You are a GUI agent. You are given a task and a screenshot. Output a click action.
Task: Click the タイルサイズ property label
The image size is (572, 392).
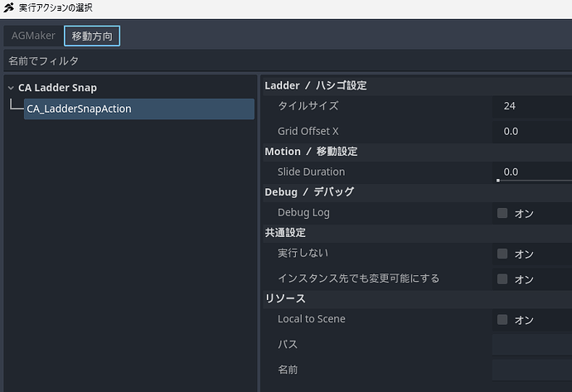pos(308,106)
